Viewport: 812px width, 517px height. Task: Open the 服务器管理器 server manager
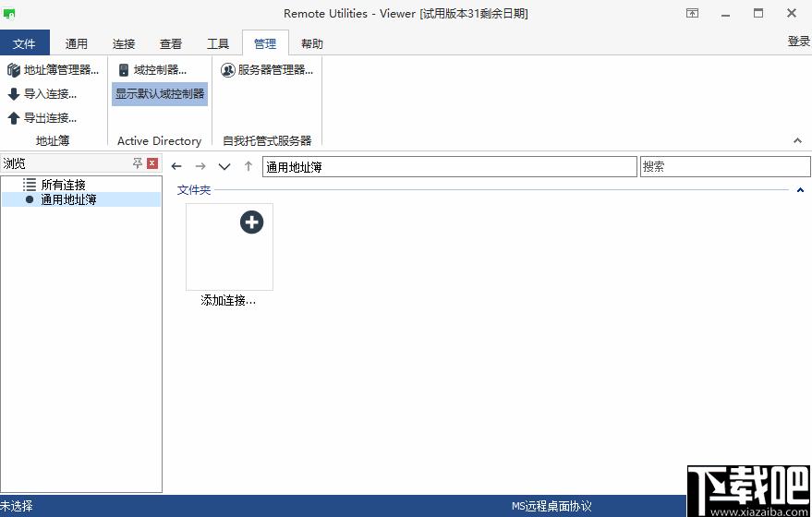pos(267,70)
